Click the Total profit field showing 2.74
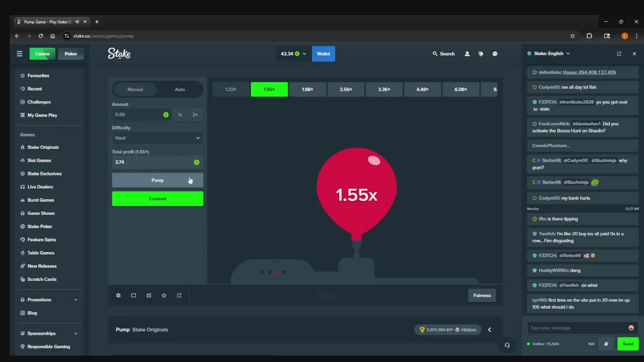Image resolution: width=644 pixels, height=362 pixels. click(x=157, y=162)
